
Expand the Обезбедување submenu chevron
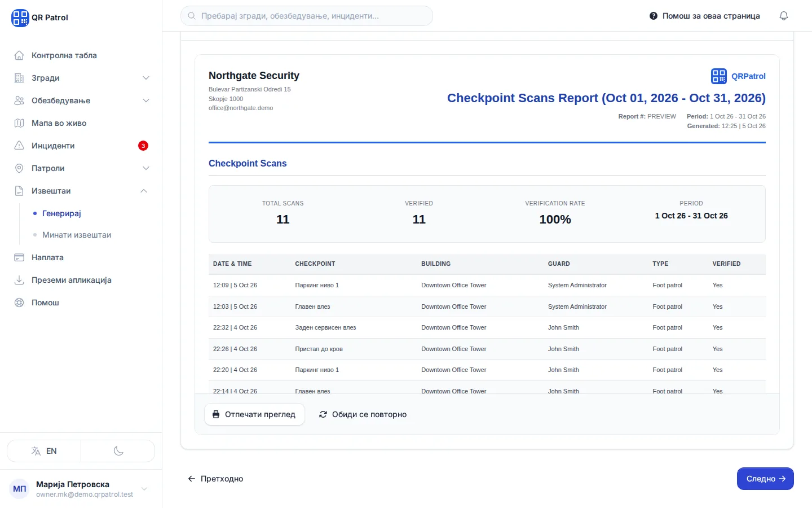click(x=146, y=100)
